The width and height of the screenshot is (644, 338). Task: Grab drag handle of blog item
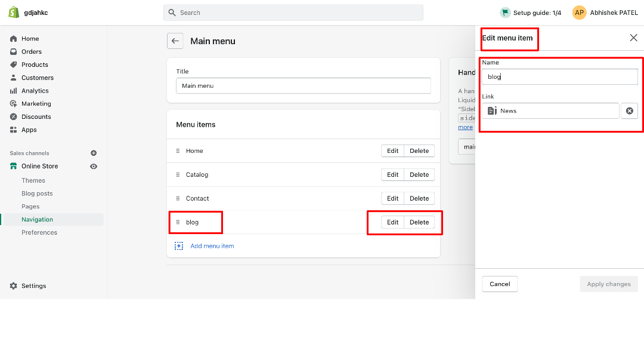(178, 223)
